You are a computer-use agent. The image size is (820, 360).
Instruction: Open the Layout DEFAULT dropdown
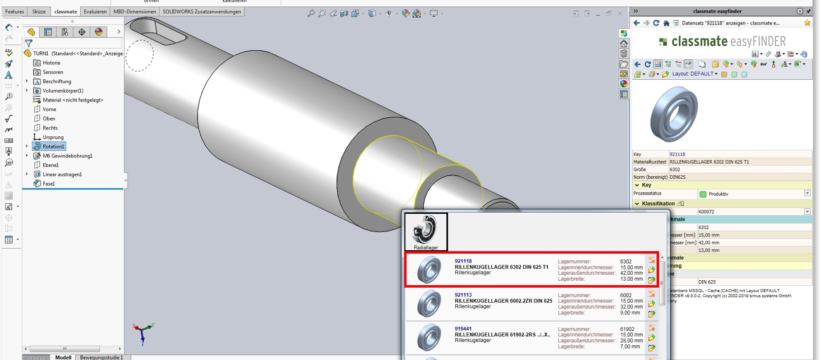click(x=694, y=74)
